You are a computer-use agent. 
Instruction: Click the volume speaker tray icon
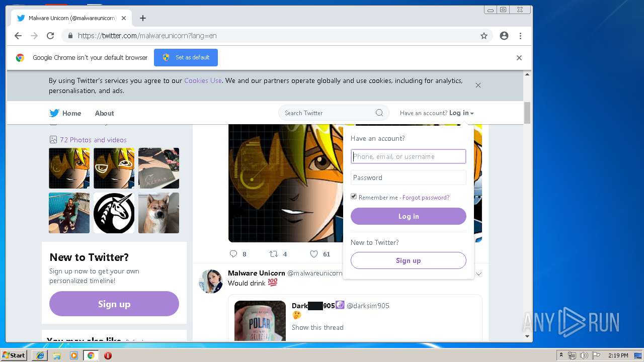584,355
